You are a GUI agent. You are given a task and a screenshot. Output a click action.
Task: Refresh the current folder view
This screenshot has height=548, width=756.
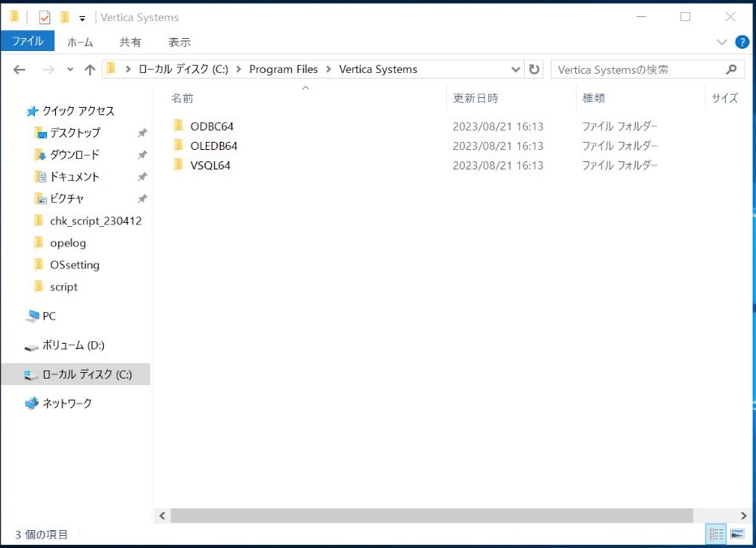coord(534,70)
